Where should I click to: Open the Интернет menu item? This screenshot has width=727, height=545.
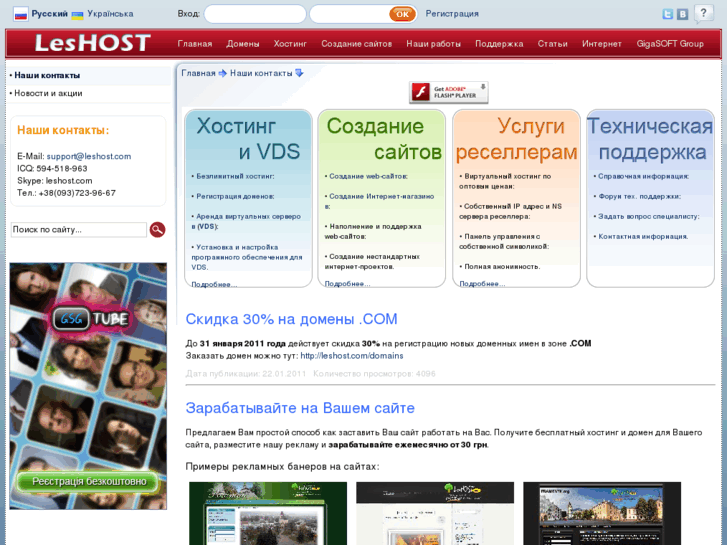(602, 44)
